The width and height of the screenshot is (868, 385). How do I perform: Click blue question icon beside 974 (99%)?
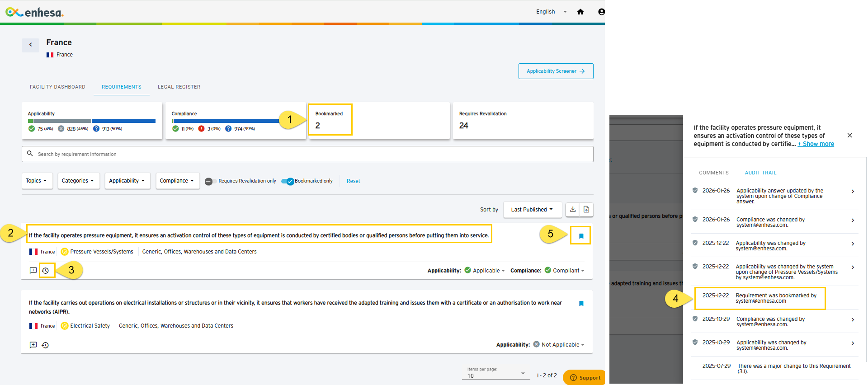(x=228, y=129)
